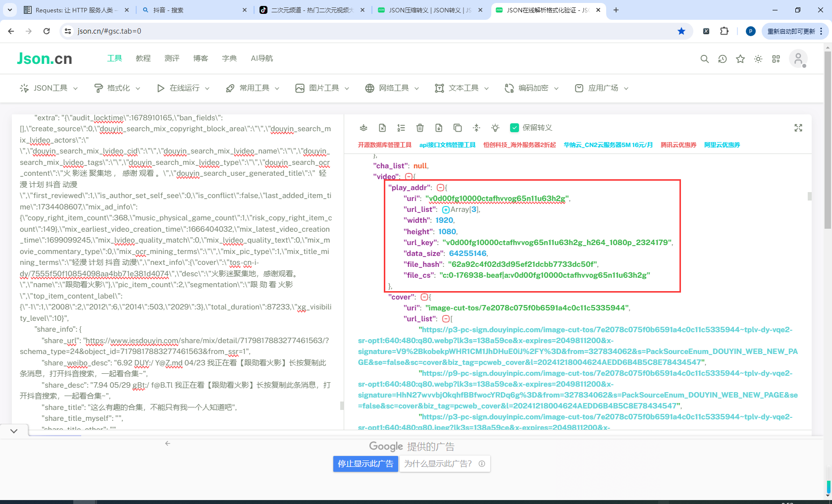Click the ad panel back arrow icon
832x504 pixels.
(168, 443)
